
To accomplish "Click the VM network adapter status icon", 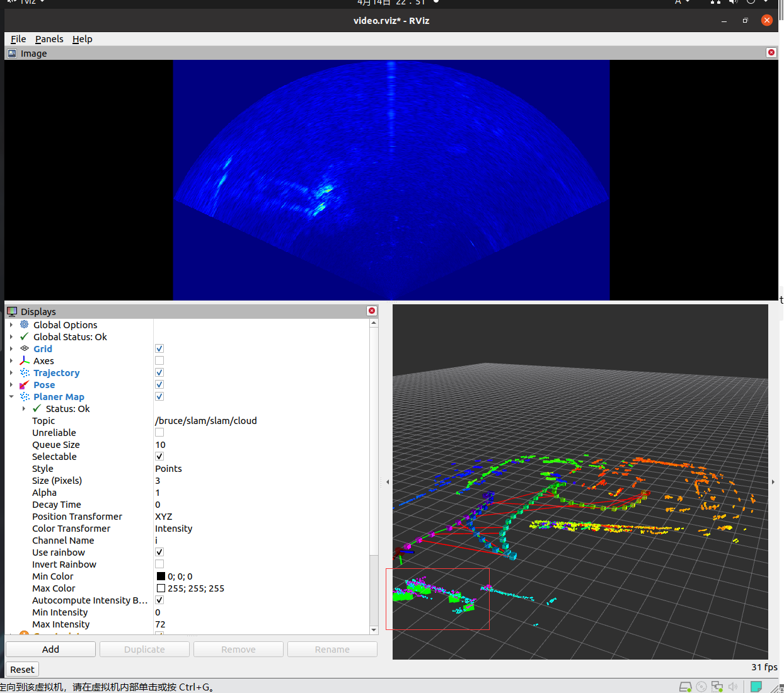I will pos(717,687).
